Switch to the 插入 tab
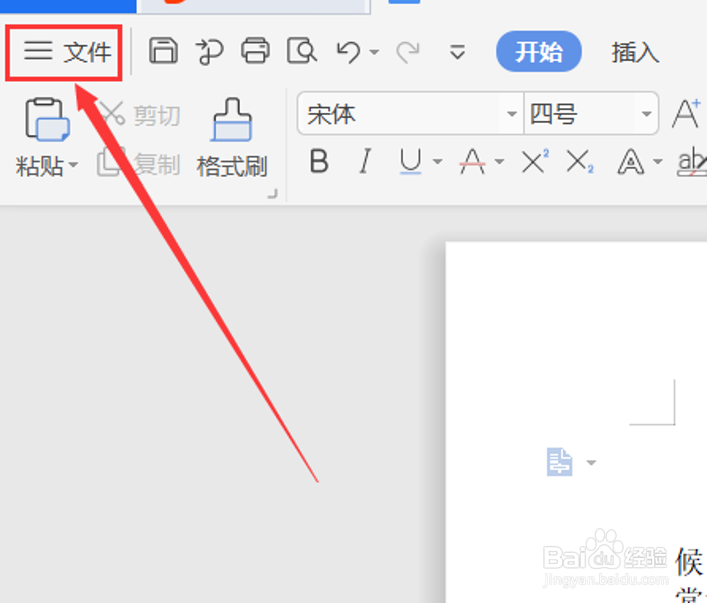Viewport: 708px width, 604px height. 636,52
